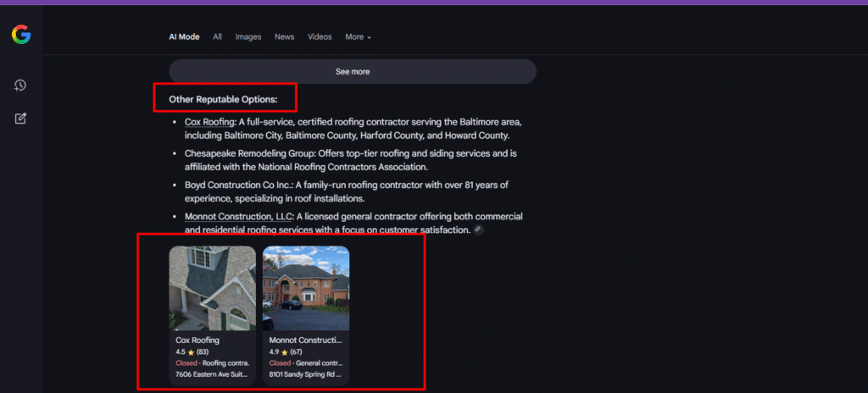Select the Cox Roofing card title

coord(198,340)
